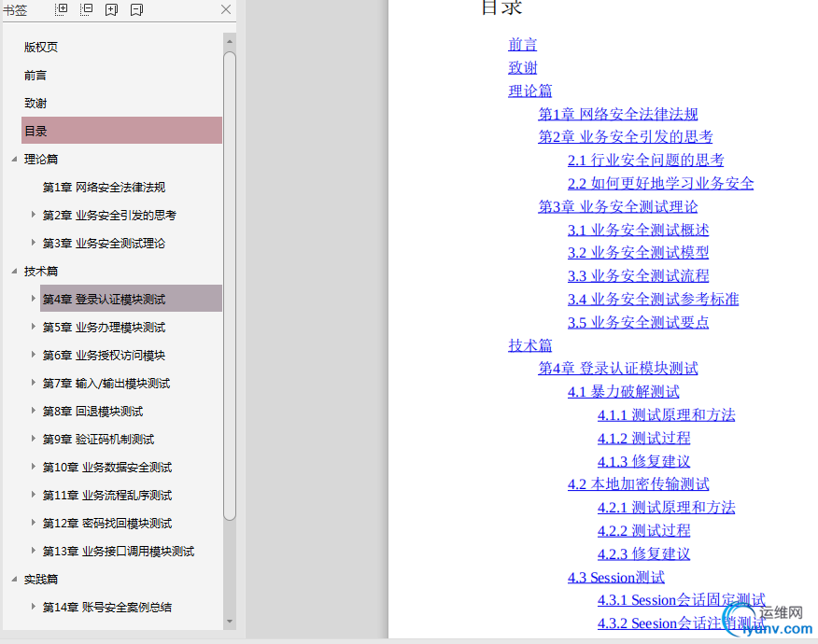This screenshot has width=818, height=644.
Task: Open the 第4章 登录认证模块测试 contents link
Action: click(618, 368)
